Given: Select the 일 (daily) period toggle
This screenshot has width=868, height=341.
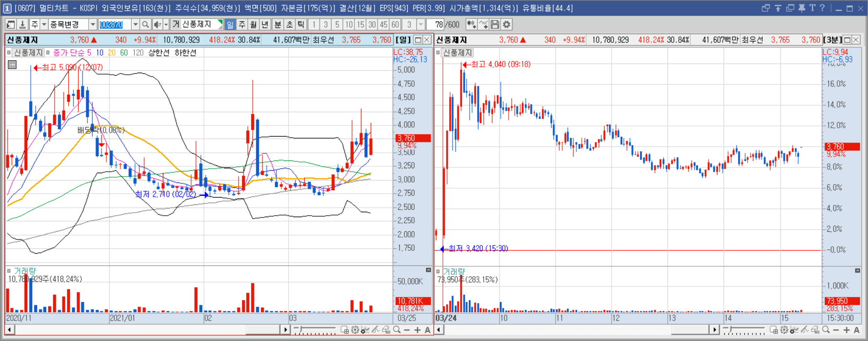Looking at the screenshot, I should coord(230,24).
